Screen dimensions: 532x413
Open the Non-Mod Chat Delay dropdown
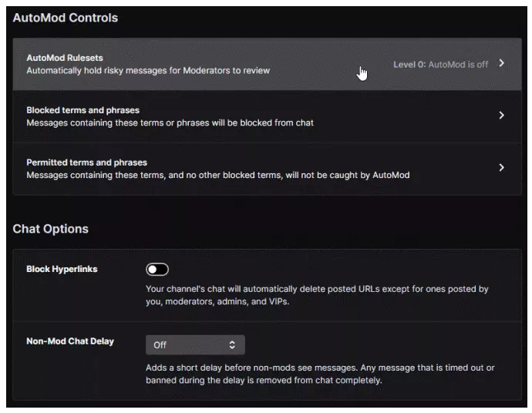tap(195, 345)
